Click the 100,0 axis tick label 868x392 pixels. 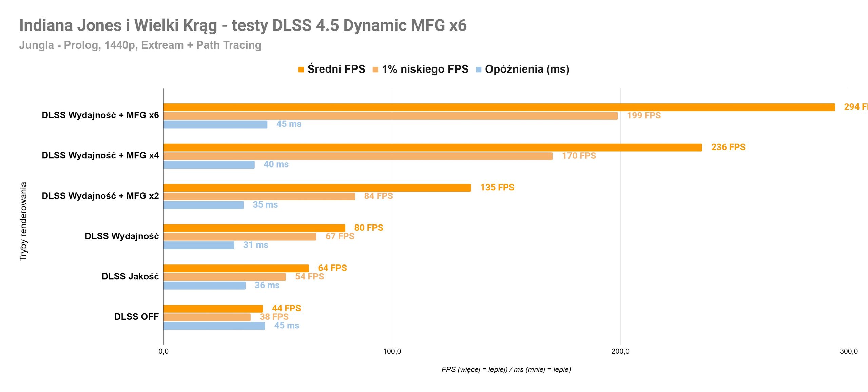pos(392,352)
